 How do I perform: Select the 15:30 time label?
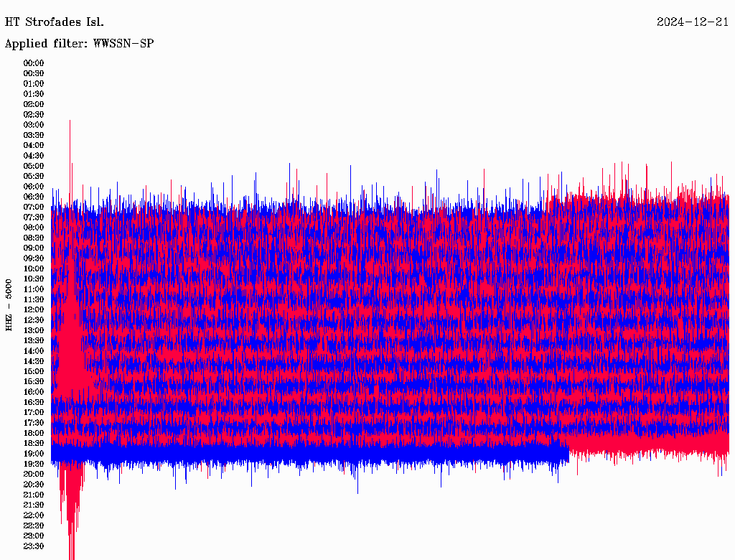(34, 381)
